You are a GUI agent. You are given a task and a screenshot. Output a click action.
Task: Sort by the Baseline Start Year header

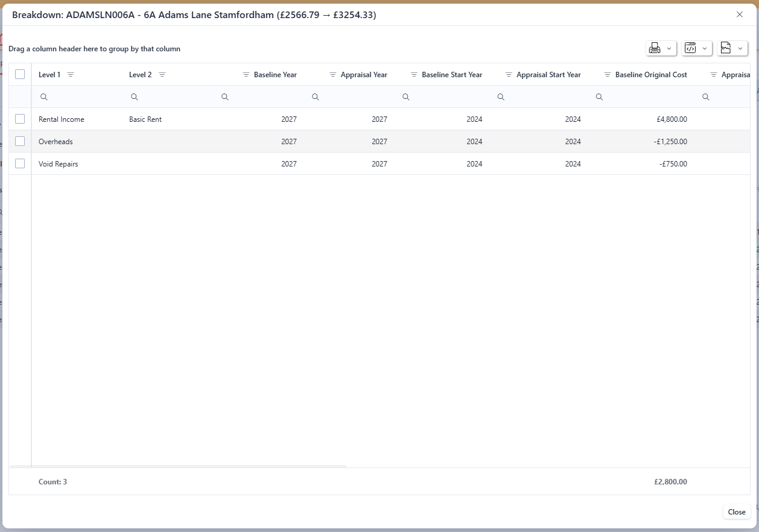click(452, 75)
